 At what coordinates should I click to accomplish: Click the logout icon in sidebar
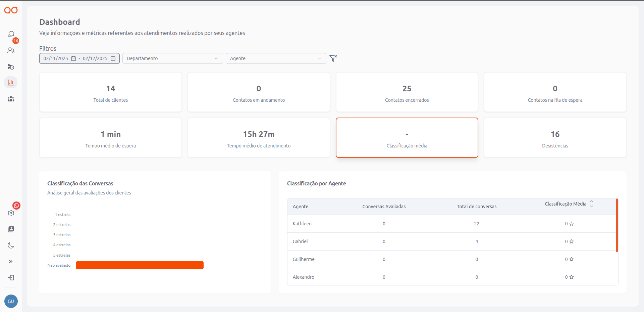(x=11, y=278)
